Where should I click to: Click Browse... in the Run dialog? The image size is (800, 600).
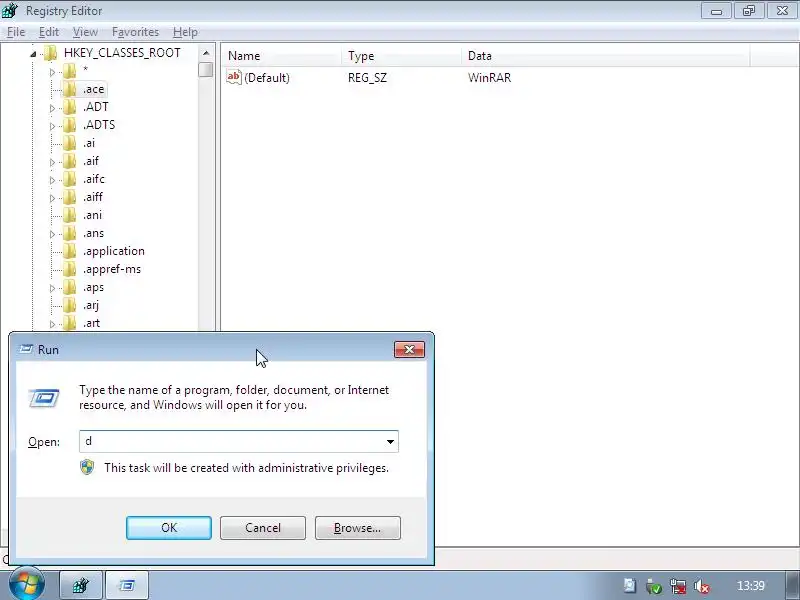[x=358, y=528]
